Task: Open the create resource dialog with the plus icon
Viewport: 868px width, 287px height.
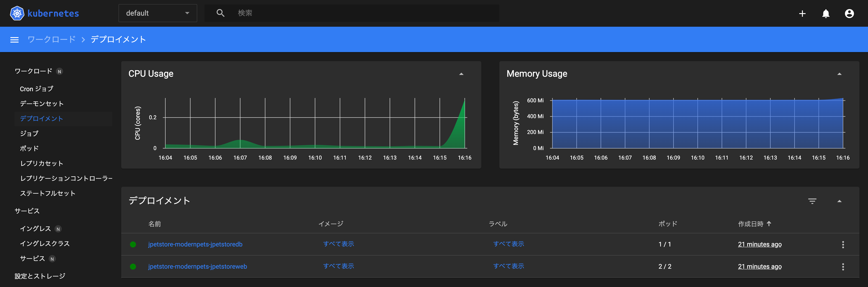Action: [802, 14]
